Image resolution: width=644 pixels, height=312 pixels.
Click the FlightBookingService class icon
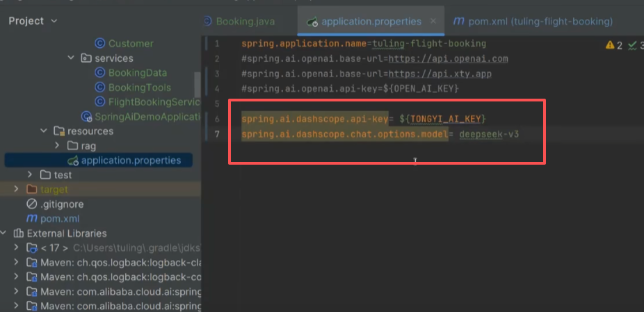[x=100, y=102]
